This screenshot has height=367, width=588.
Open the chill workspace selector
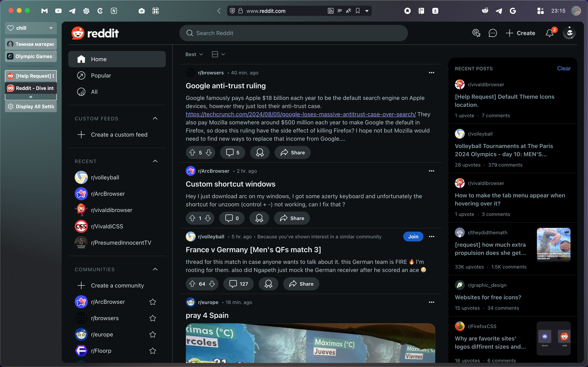(x=31, y=28)
